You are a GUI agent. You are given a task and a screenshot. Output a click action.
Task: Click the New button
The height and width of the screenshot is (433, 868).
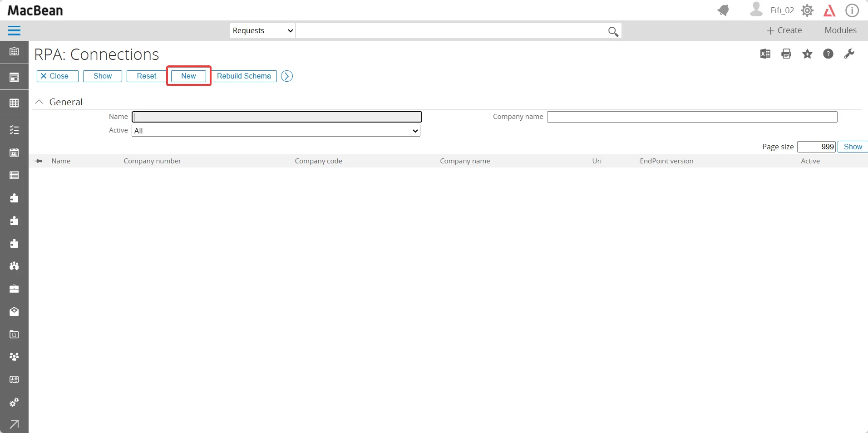point(188,76)
